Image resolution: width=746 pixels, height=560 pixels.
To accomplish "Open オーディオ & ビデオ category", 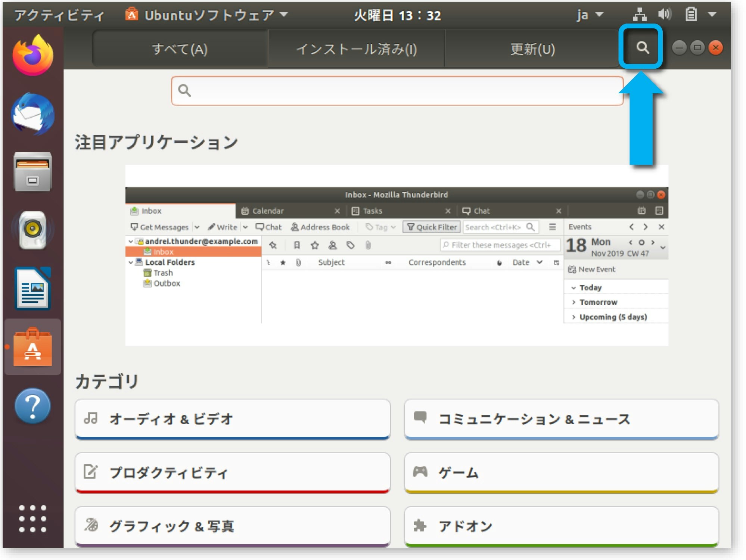I will pyautogui.click(x=232, y=419).
